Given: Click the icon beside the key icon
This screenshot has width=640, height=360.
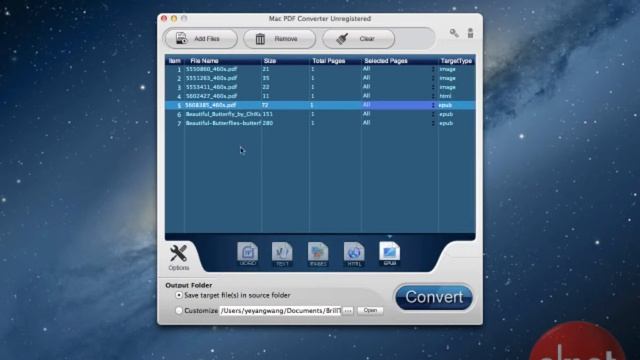Looking at the screenshot, I should [x=470, y=33].
